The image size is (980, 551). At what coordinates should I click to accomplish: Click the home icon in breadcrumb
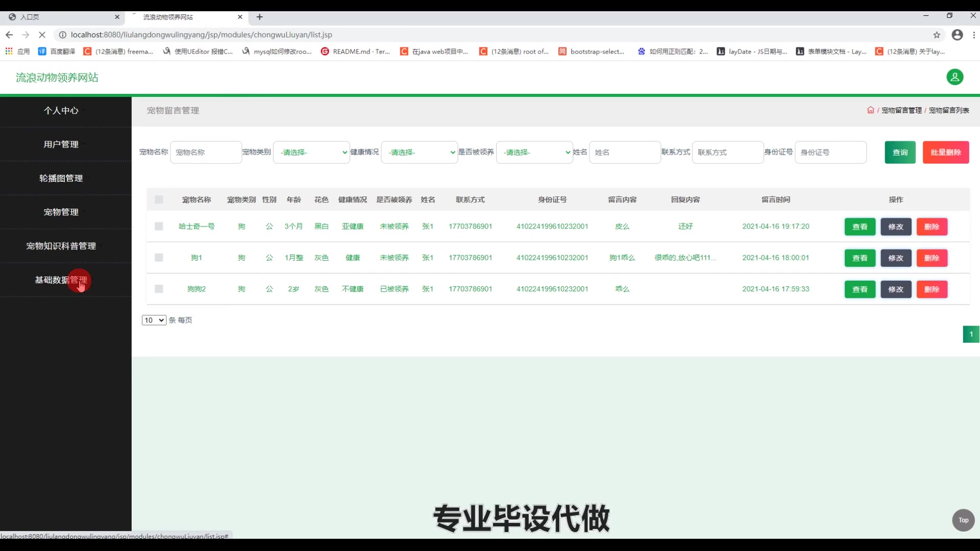(870, 110)
